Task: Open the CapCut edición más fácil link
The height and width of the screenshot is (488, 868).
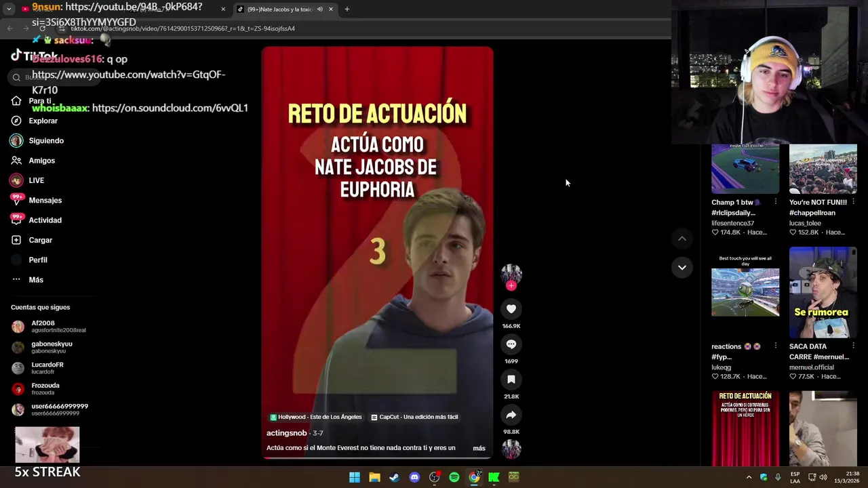Action: coord(414,417)
